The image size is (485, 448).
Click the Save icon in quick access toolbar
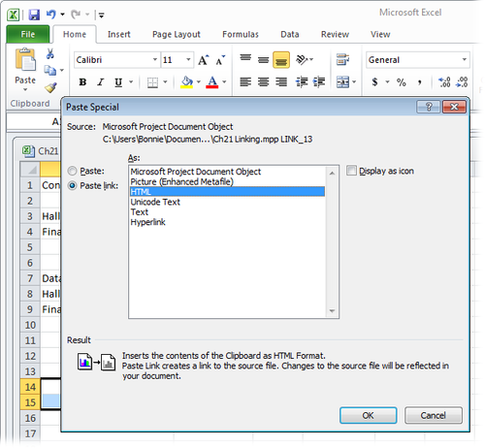click(x=34, y=15)
